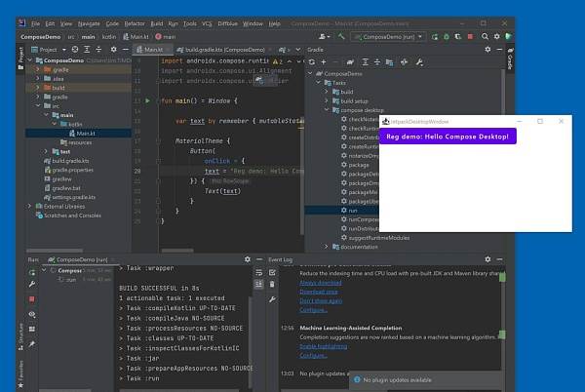
Task: Collapse all in Project panel header
Action: [98, 49]
